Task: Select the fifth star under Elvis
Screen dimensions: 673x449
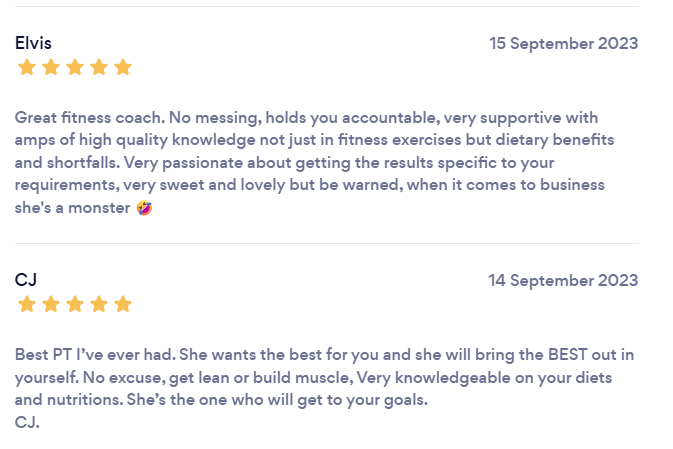Action: tap(123, 68)
